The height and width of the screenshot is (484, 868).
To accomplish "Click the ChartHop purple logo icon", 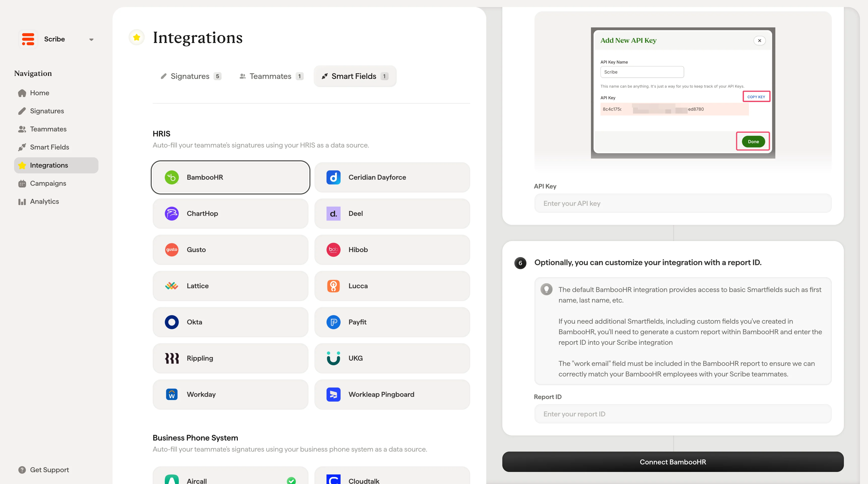I will [172, 214].
